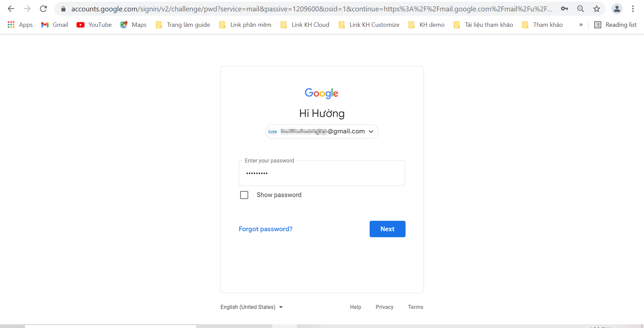The height and width of the screenshot is (328, 644).
Task: Open the Privacy footer link
Action: point(384,307)
